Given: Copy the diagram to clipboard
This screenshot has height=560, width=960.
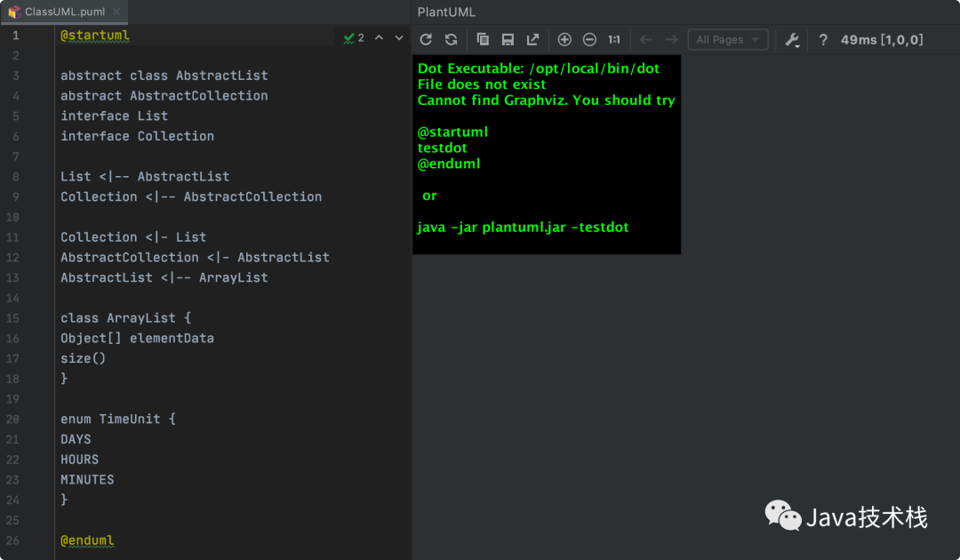Looking at the screenshot, I should (483, 40).
